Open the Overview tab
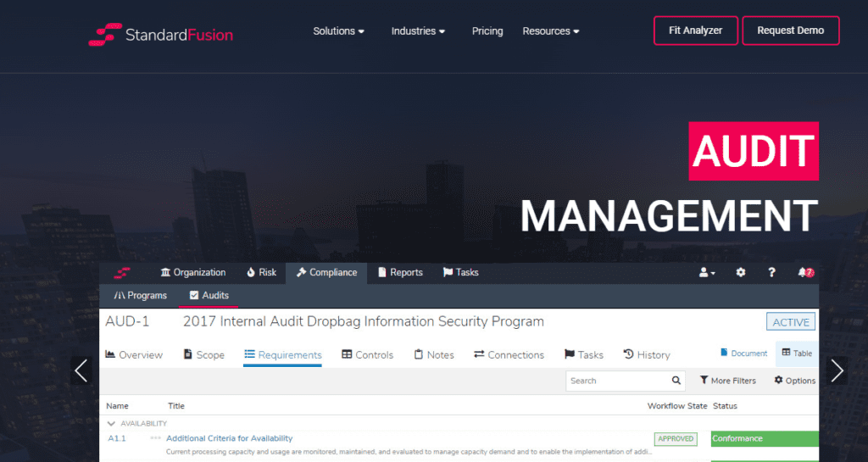The image size is (868, 462). click(134, 354)
